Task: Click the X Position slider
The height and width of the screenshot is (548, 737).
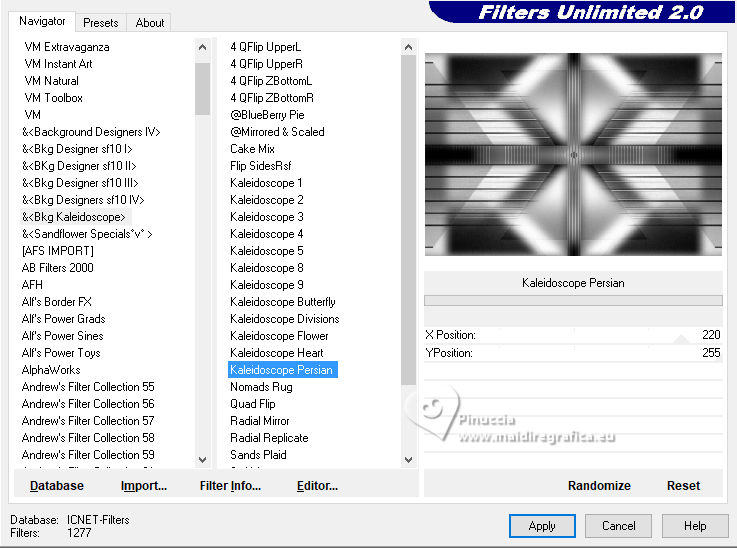Action: click(573, 335)
